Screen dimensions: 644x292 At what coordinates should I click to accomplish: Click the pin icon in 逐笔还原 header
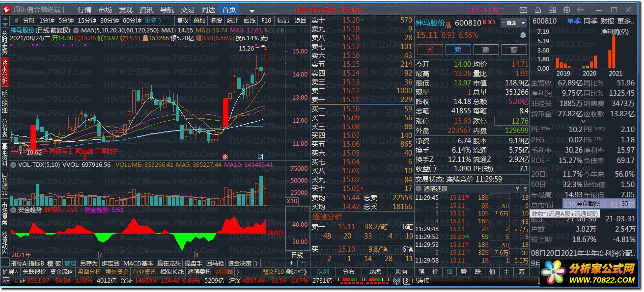(517, 188)
